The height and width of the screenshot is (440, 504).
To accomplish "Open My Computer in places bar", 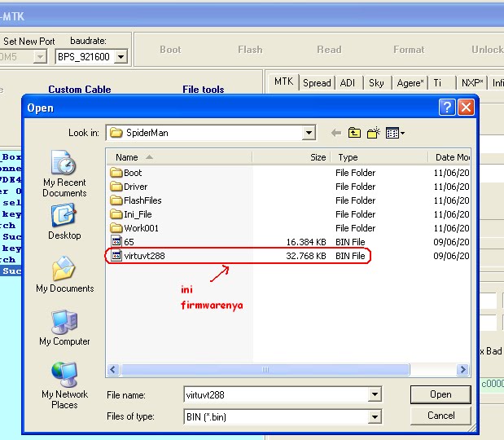I will pyautogui.click(x=64, y=328).
